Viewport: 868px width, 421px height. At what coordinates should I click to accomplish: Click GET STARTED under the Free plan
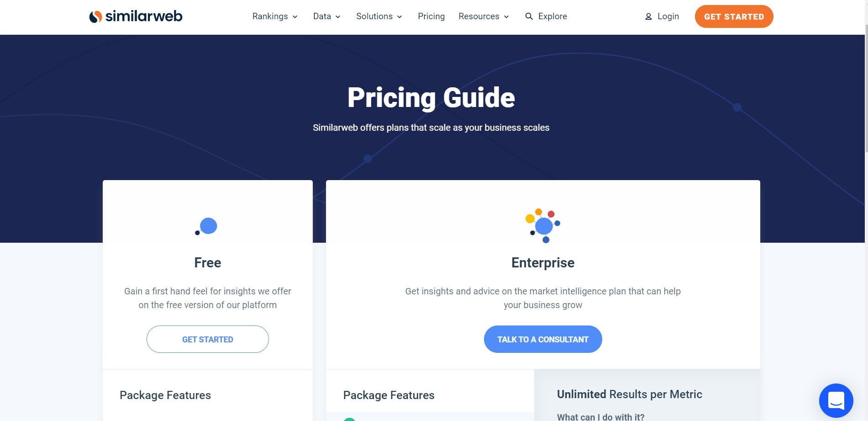[x=208, y=339]
